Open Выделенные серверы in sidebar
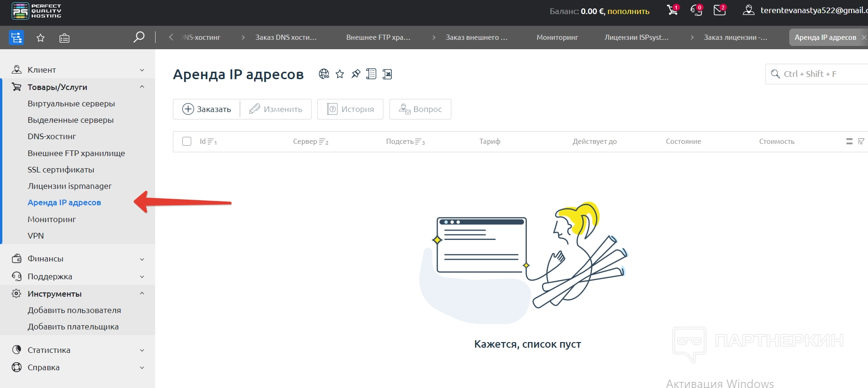Image resolution: width=868 pixels, height=388 pixels. tap(71, 120)
